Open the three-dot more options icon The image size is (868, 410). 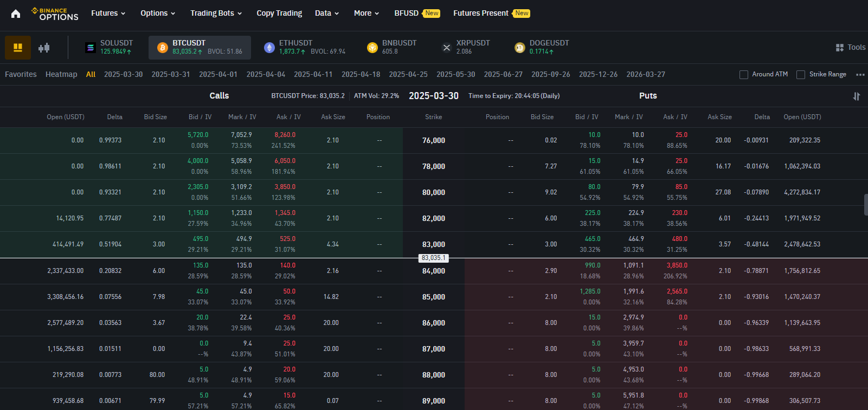tap(860, 75)
